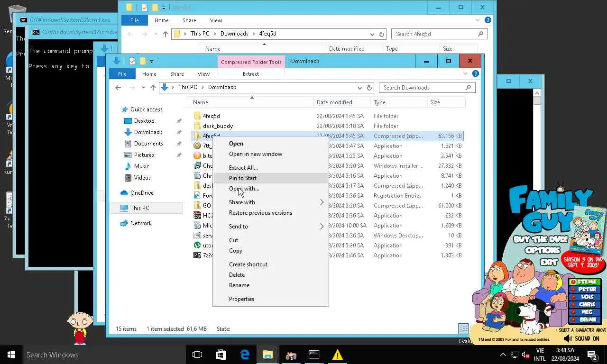Switch to View ribbon tab in Downloads window
Image resolution: width=607 pixels, height=364 pixels.
(203, 74)
